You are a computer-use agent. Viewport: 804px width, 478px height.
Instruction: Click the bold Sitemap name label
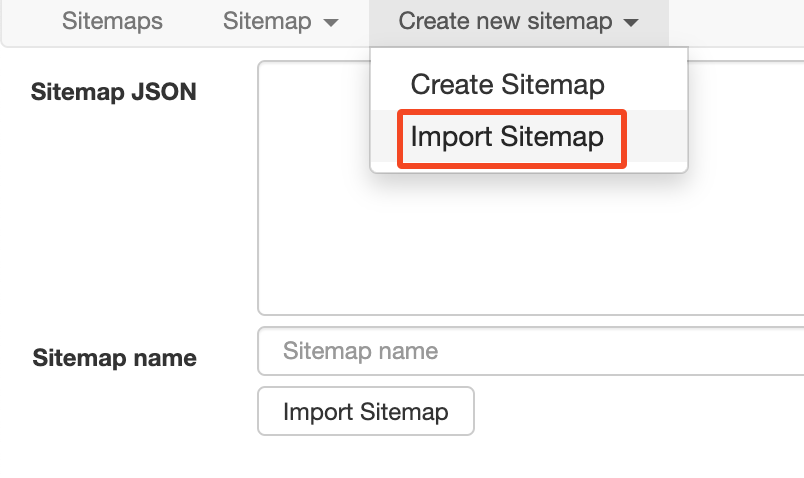tap(114, 358)
